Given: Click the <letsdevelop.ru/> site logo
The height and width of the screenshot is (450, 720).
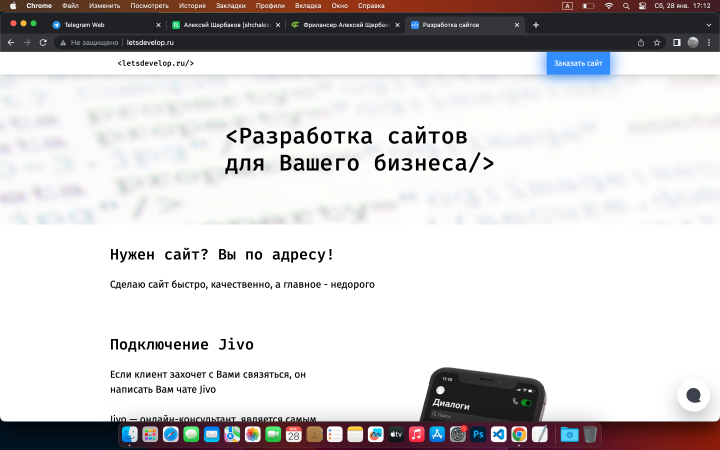Looking at the screenshot, I should tap(156, 63).
